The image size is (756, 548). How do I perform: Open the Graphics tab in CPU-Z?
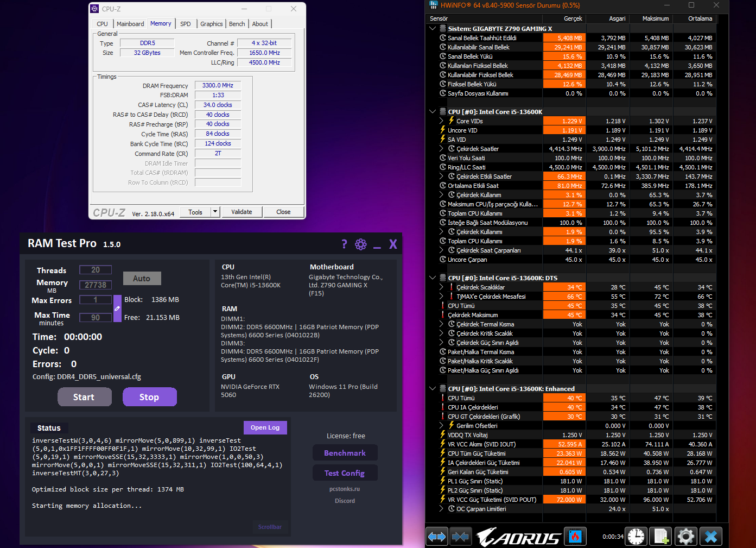[212, 24]
